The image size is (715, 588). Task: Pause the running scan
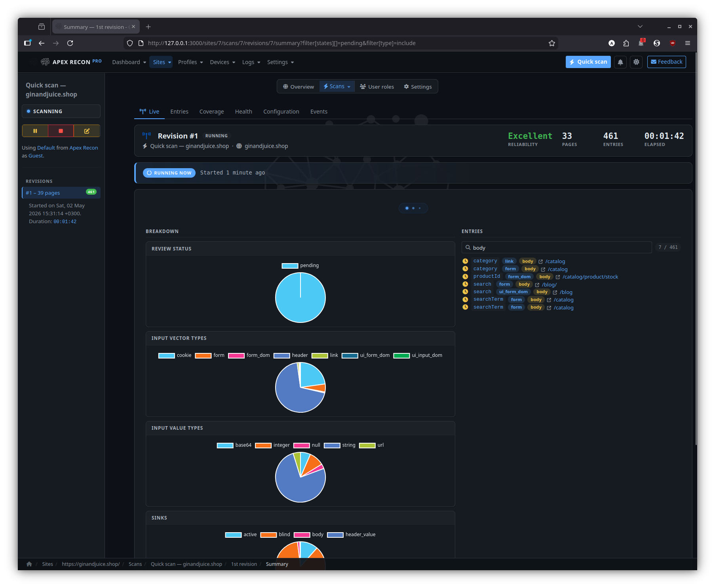click(35, 131)
